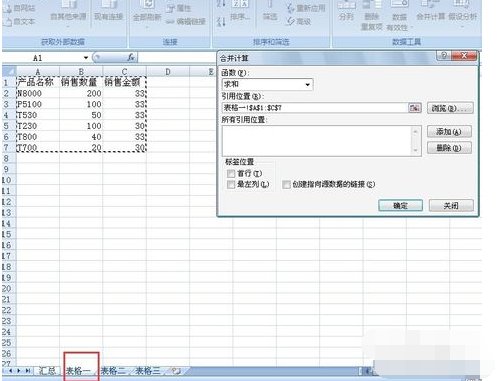Select column B header
The height and width of the screenshot is (381, 498).
pyautogui.click(x=81, y=72)
